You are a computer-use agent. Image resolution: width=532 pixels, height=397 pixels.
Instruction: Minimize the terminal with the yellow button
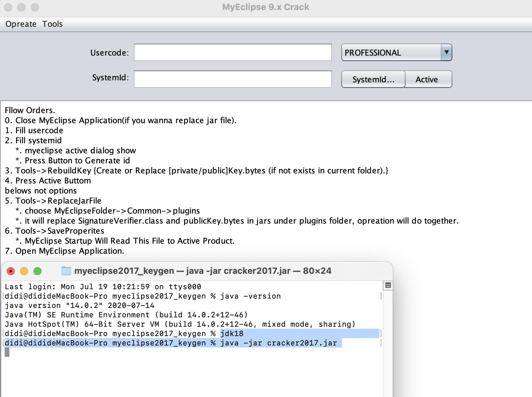coord(24,271)
